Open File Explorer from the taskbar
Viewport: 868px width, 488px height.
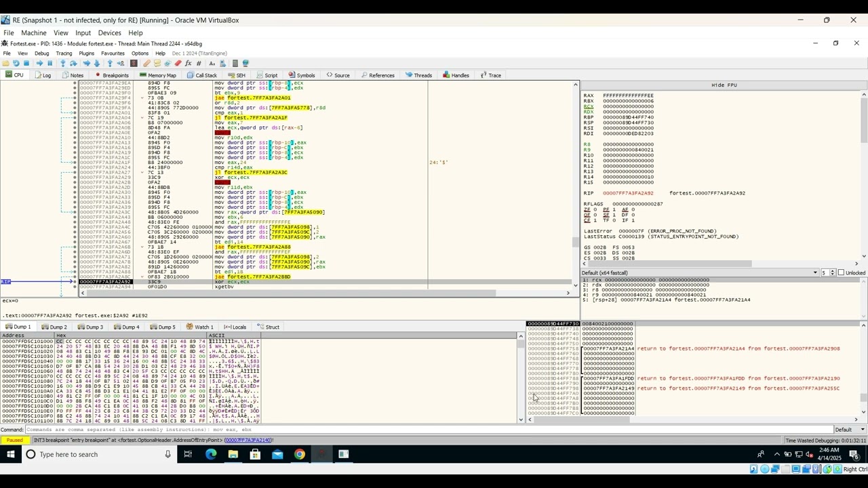[233, 454]
